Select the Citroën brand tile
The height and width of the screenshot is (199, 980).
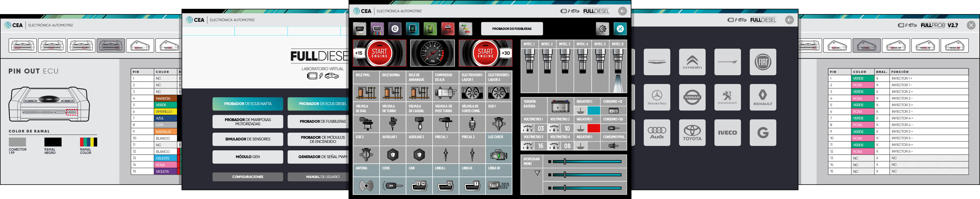pyautogui.click(x=692, y=62)
